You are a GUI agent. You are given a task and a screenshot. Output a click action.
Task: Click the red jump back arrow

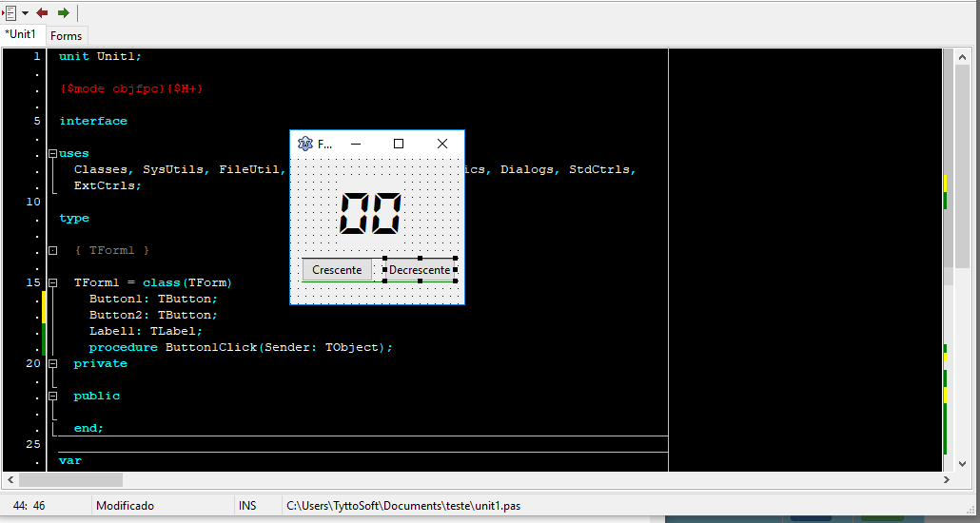(x=42, y=12)
